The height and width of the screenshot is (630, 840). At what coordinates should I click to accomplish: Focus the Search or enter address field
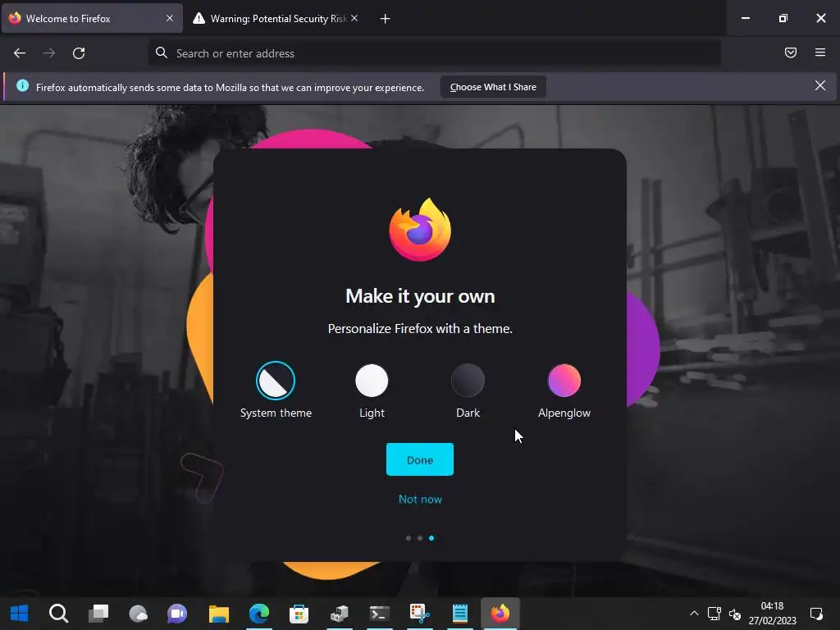point(434,53)
